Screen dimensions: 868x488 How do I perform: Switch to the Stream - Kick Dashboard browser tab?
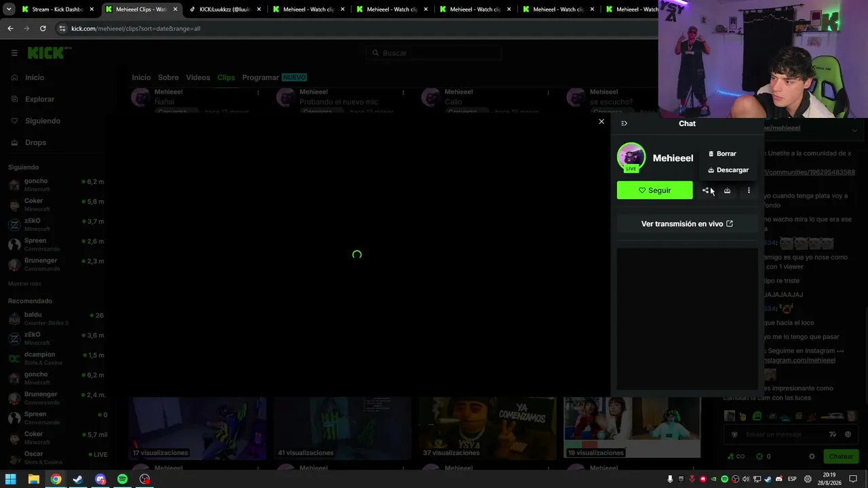[58, 9]
